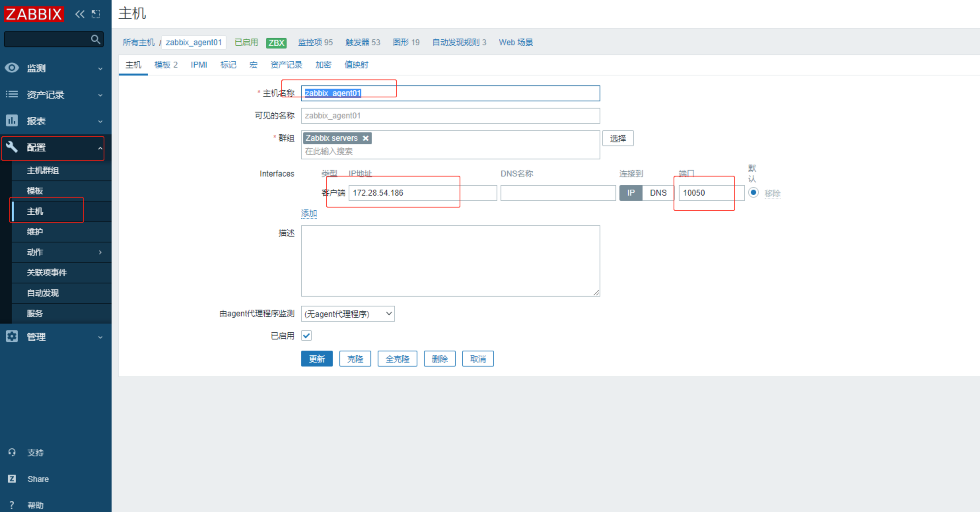Image resolution: width=980 pixels, height=512 pixels.
Task: Open agent proxy monitoring dropdown
Action: tap(348, 314)
